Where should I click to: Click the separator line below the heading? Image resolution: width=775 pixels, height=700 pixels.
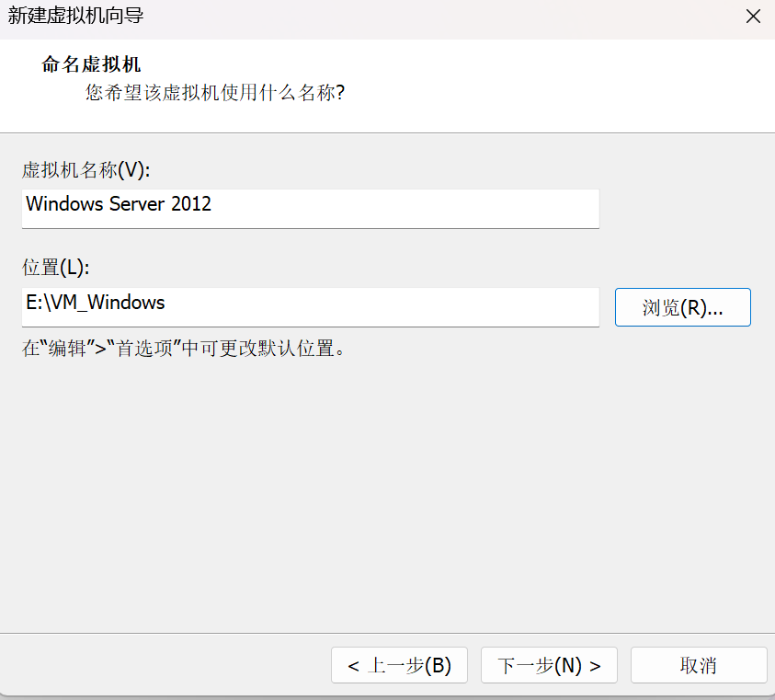click(387, 131)
